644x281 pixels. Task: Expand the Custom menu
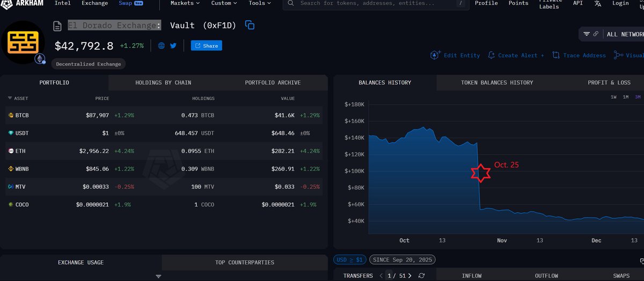coord(225,3)
